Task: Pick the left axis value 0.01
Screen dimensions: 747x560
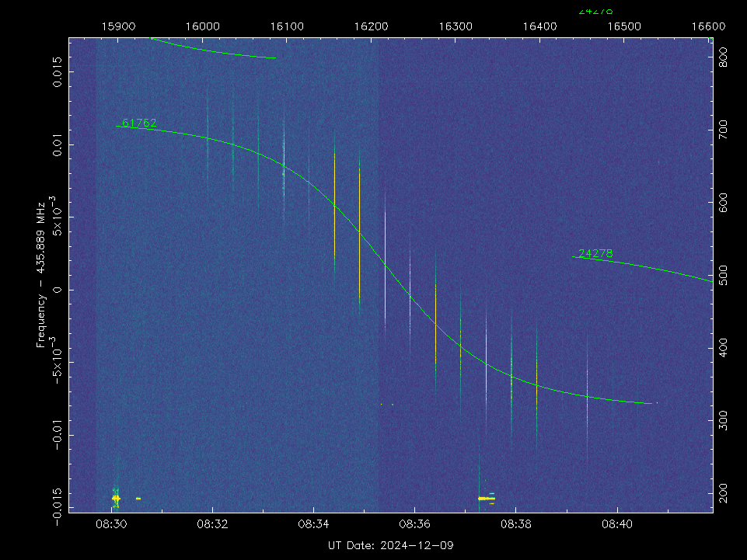Action: tap(58, 144)
